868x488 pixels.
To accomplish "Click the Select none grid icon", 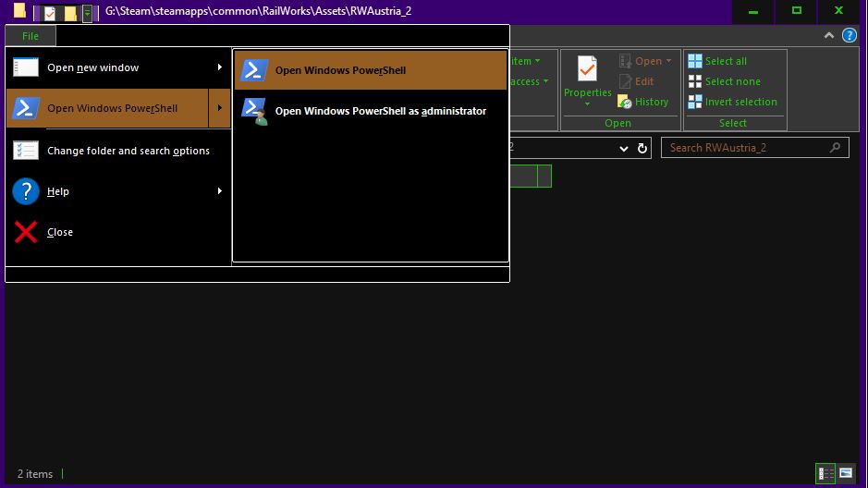I will [695, 81].
